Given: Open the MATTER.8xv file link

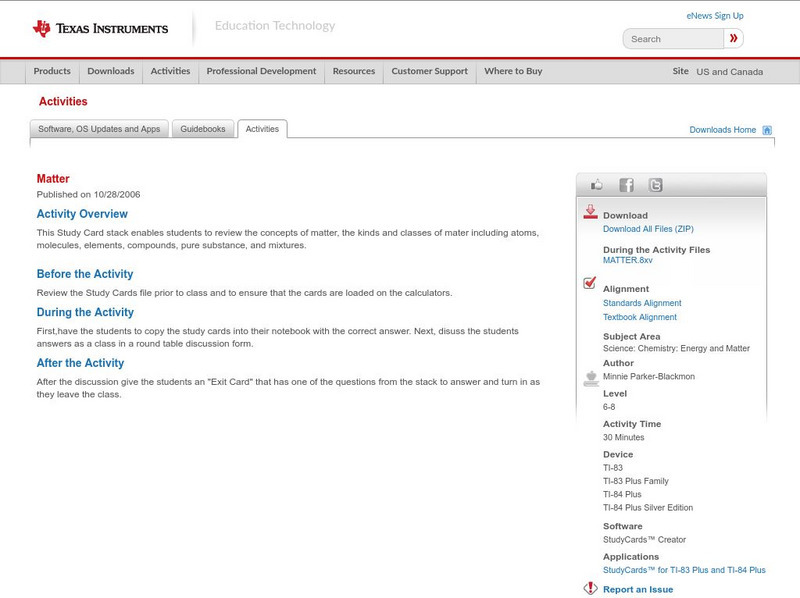Looking at the screenshot, I should click(x=627, y=260).
